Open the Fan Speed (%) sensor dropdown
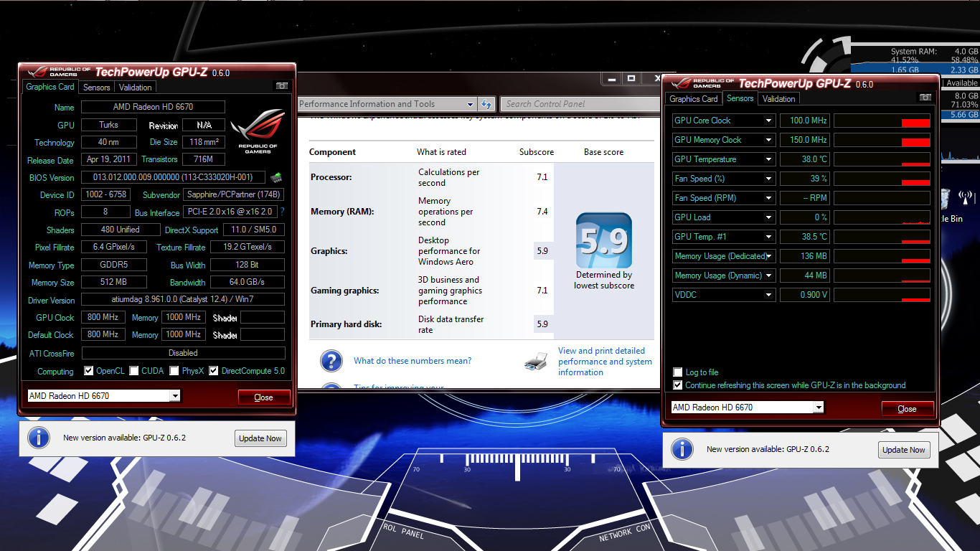 click(x=768, y=179)
